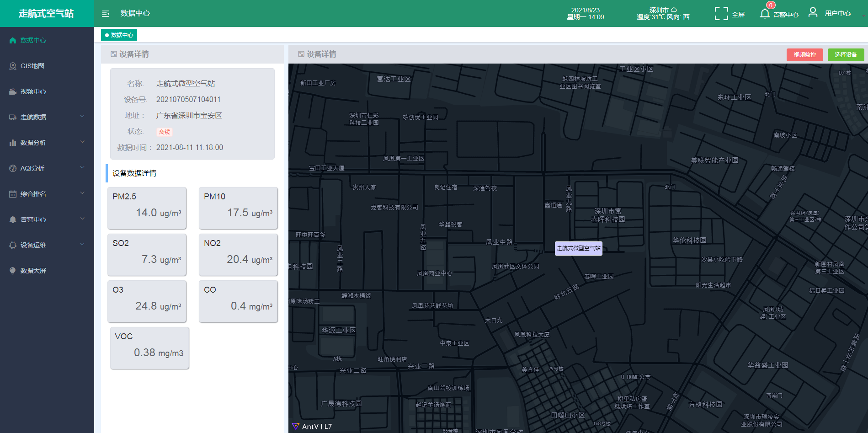Click the 数据中心 home icon

(x=13, y=40)
